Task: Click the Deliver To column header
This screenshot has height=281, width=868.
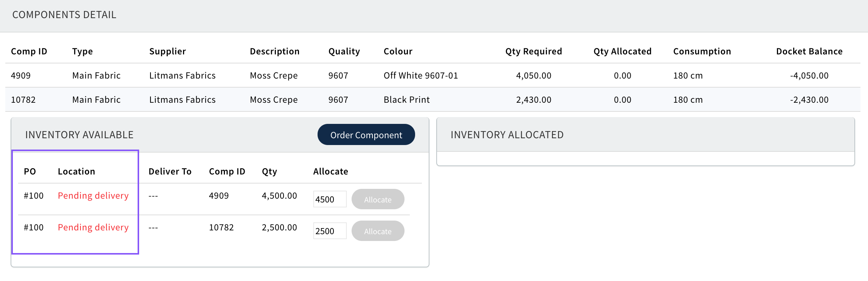Action: [x=170, y=171]
